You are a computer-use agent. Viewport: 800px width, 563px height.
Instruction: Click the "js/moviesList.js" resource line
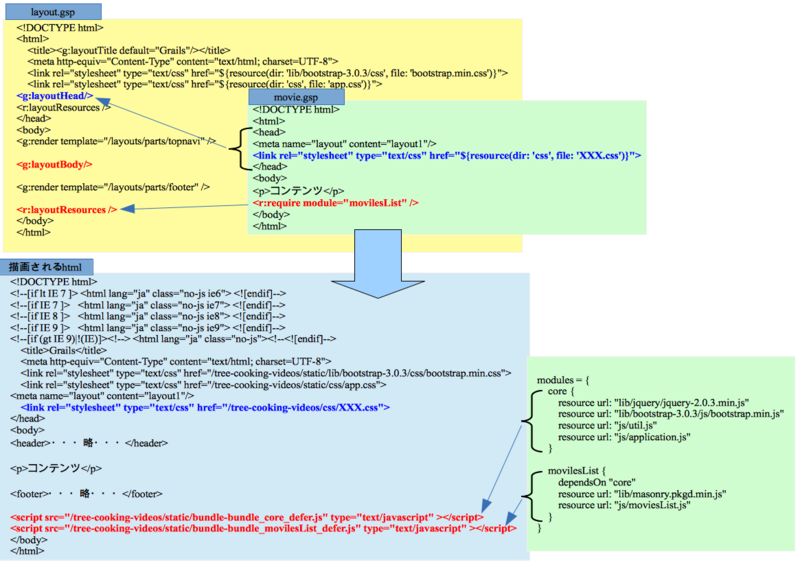(624, 505)
